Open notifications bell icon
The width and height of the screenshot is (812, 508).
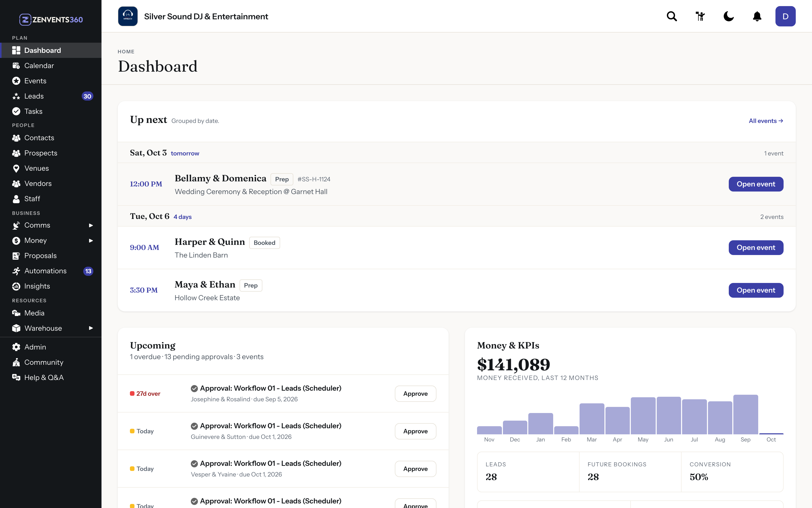757,16
